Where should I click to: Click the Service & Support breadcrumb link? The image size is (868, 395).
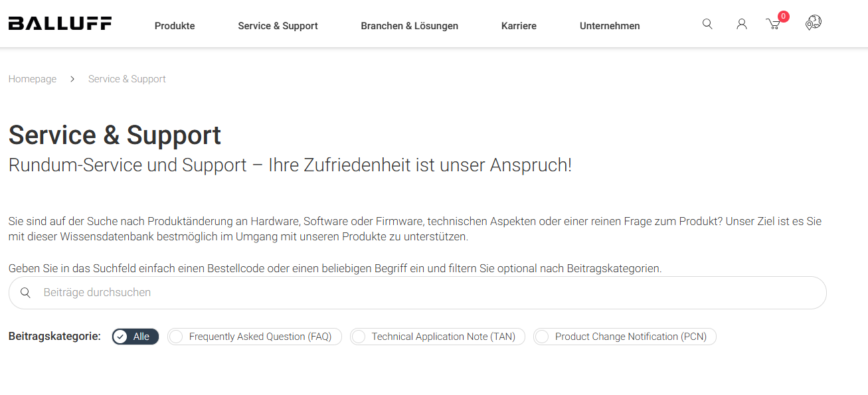click(x=127, y=79)
